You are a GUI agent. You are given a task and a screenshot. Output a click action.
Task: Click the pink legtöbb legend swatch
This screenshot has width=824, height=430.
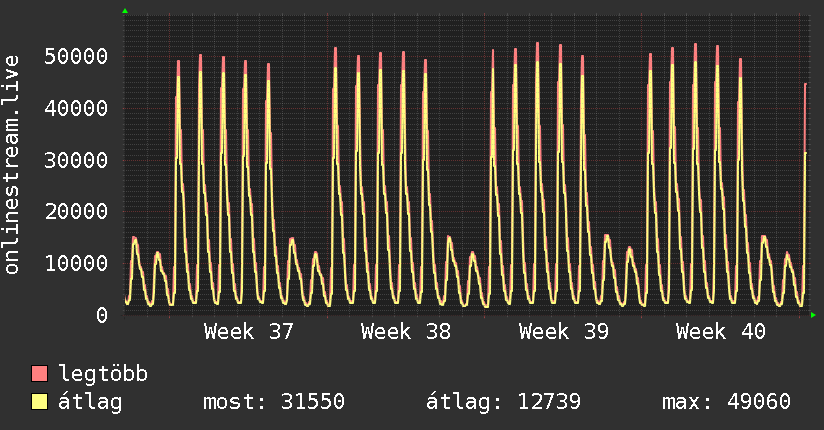pos(40,373)
